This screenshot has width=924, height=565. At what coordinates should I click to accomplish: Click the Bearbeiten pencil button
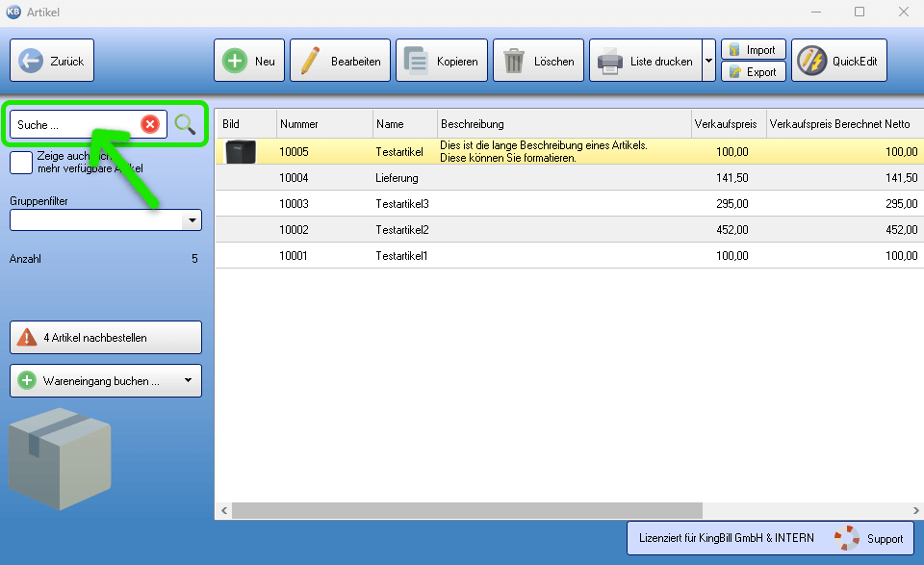point(341,61)
